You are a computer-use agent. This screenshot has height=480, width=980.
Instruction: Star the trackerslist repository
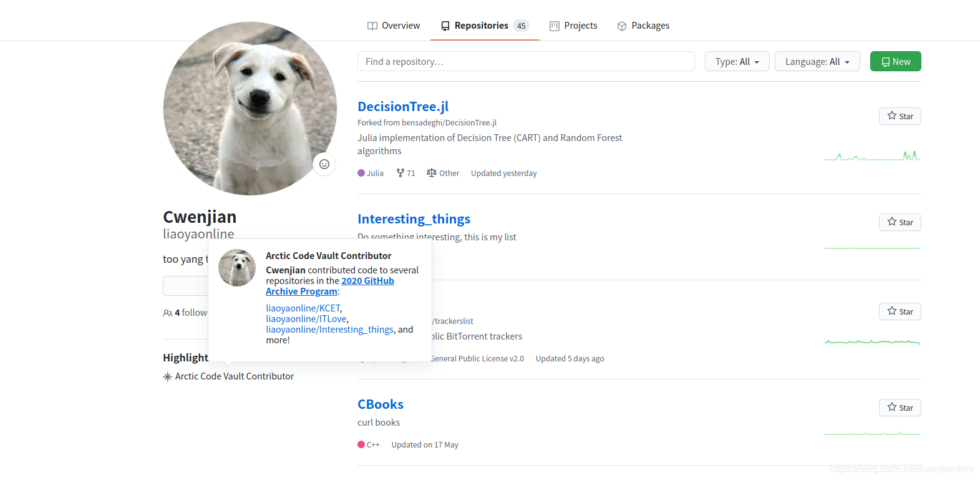pyautogui.click(x=900, y=311)
